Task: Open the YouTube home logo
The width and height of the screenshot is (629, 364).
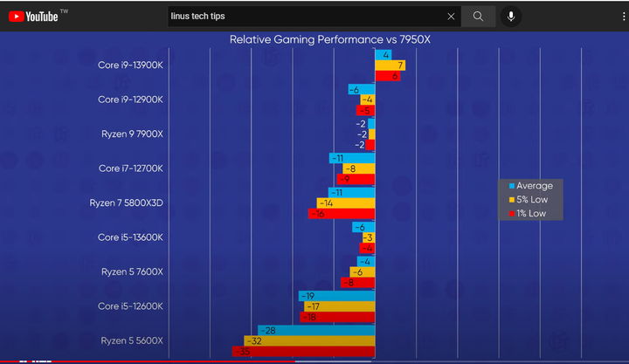Action: click(x=34, y=17)
